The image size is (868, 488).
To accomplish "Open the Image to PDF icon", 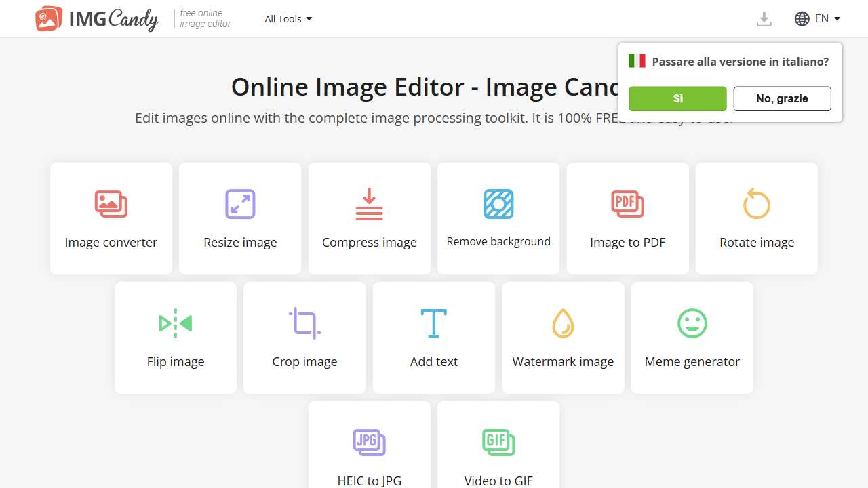I will [x=627, y=203].
